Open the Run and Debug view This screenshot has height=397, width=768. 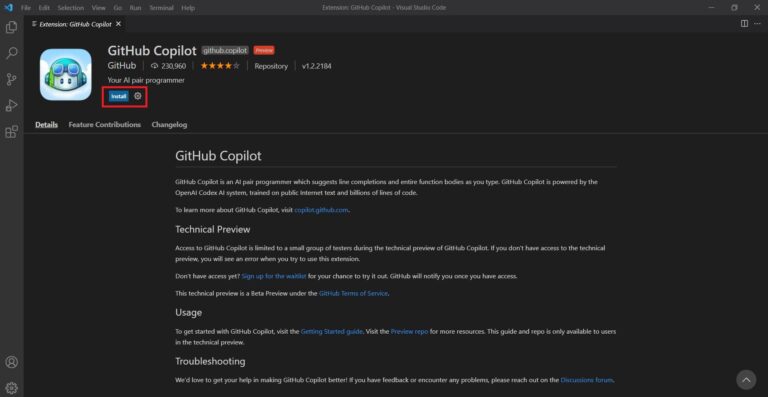point(11,105)
